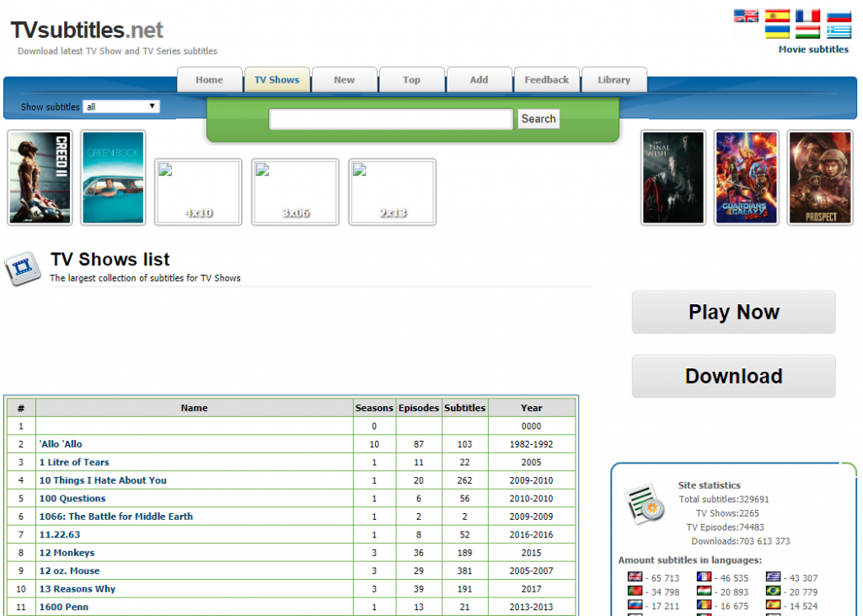Click the Download button
The width and height of the screenshot is (863, 616).
click(733, 376)
